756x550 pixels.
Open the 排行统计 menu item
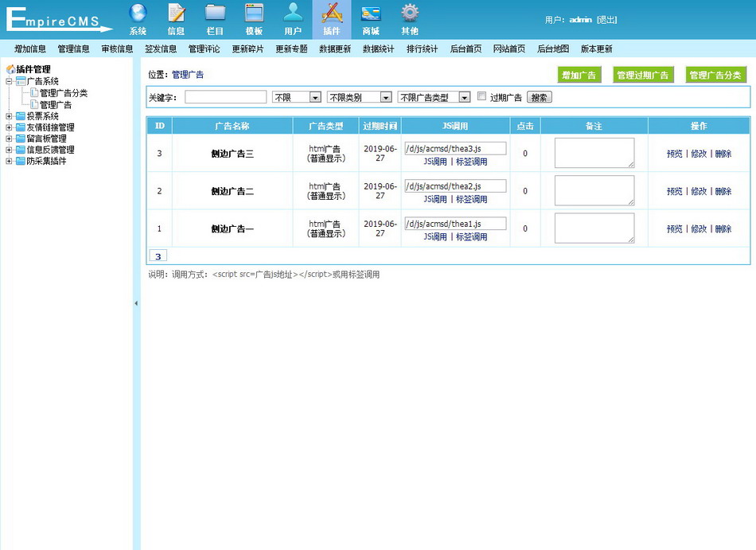pos(422,49)
